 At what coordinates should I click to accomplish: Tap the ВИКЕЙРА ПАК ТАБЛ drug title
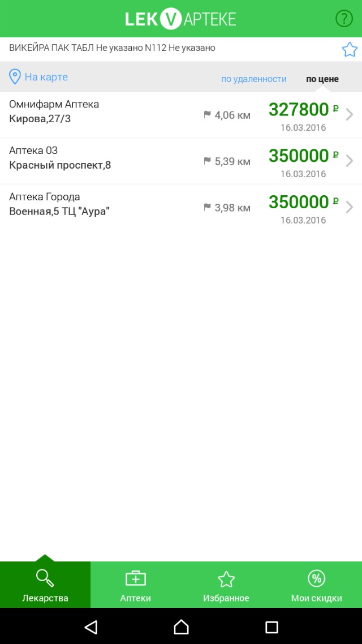tap(112, 48)
